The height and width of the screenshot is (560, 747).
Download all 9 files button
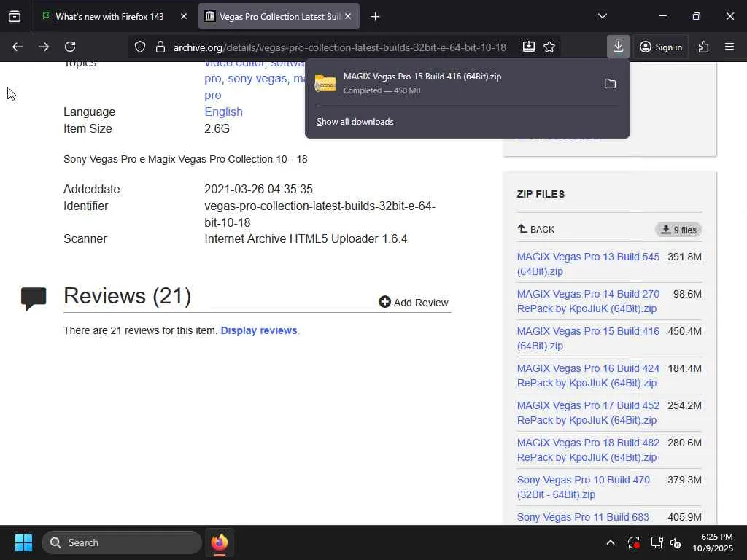678,230
